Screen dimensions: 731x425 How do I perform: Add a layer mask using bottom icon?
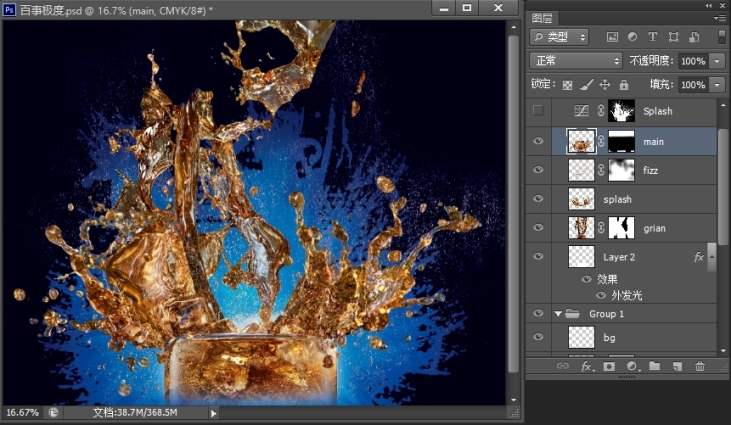[609, 367]
